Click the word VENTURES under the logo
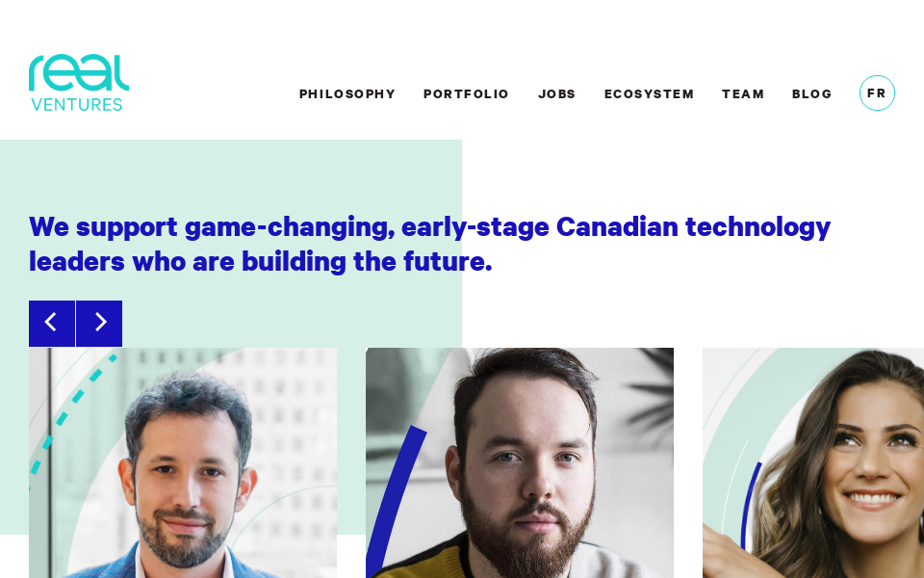Screen dimensions: 924x578 tap(77, 103)
